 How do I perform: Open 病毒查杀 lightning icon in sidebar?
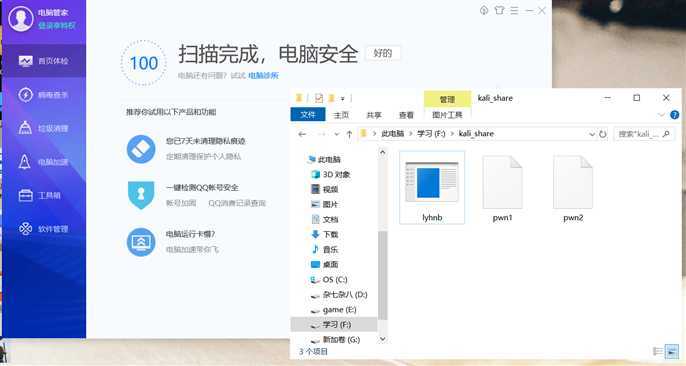[25, 94]
